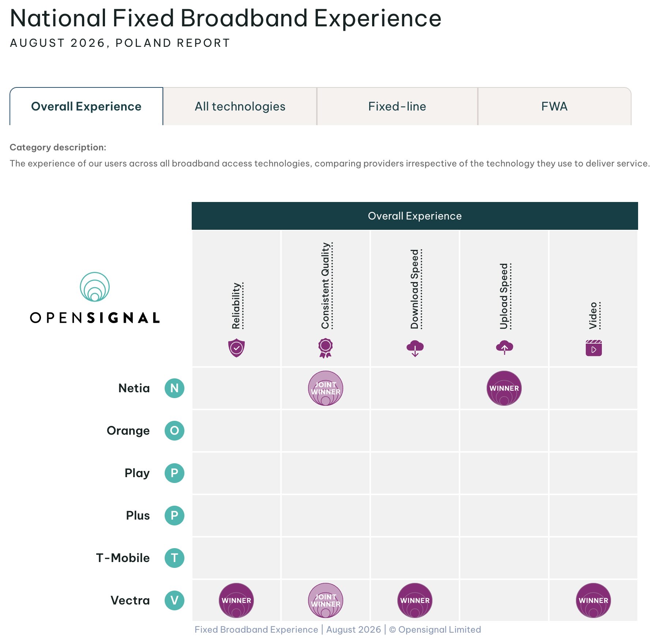Click Netia's teal N badge
652x644 pixels.
click(175, 388)
